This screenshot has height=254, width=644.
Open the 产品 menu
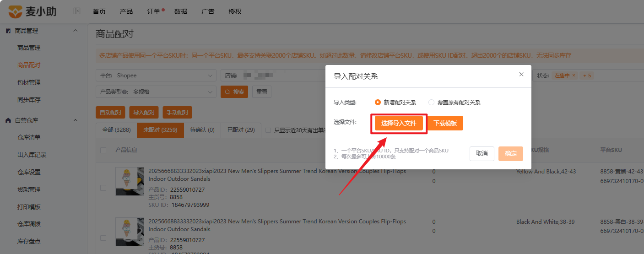(126, 11)
